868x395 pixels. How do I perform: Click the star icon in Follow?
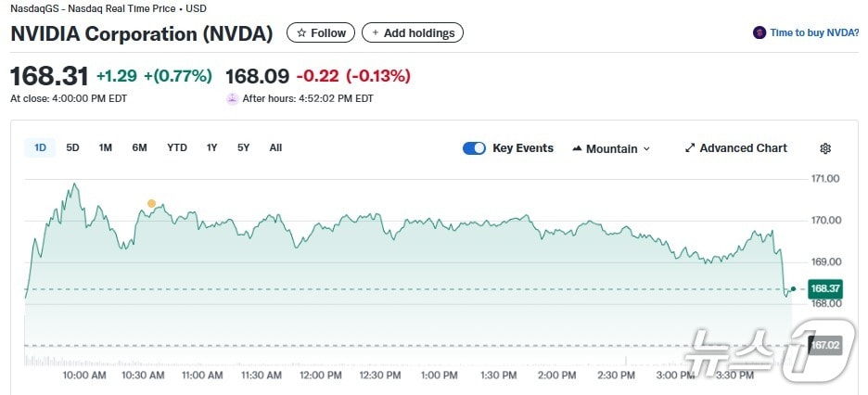(301, 33)
